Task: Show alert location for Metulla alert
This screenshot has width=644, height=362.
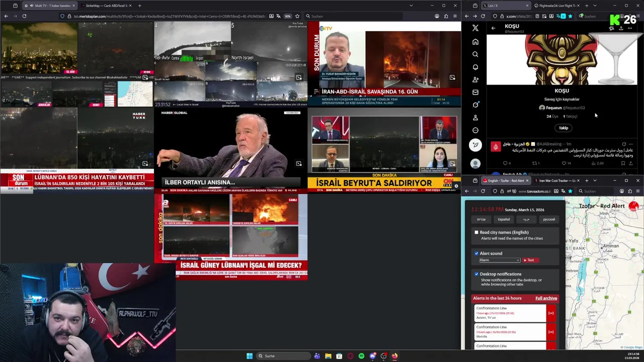Action: pyautogui.click(x=551, y=332)
